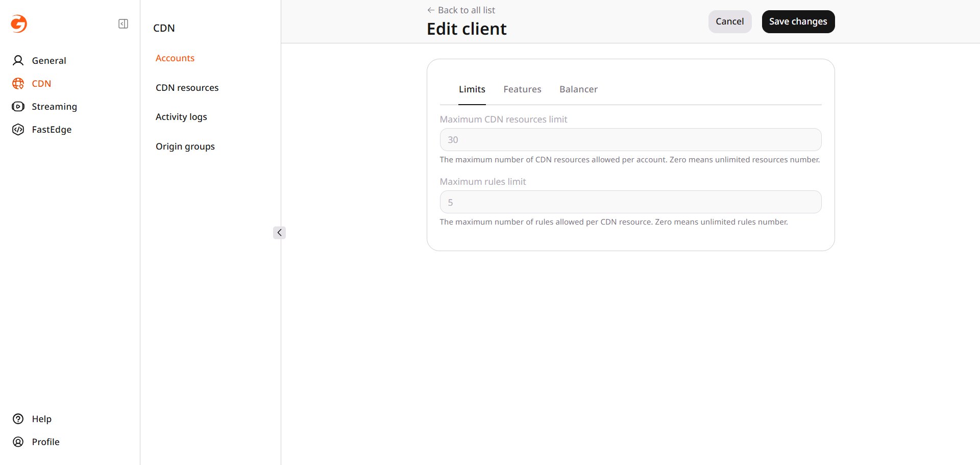
Task: Follow the Back to all list link
Action: pos(461,10)
